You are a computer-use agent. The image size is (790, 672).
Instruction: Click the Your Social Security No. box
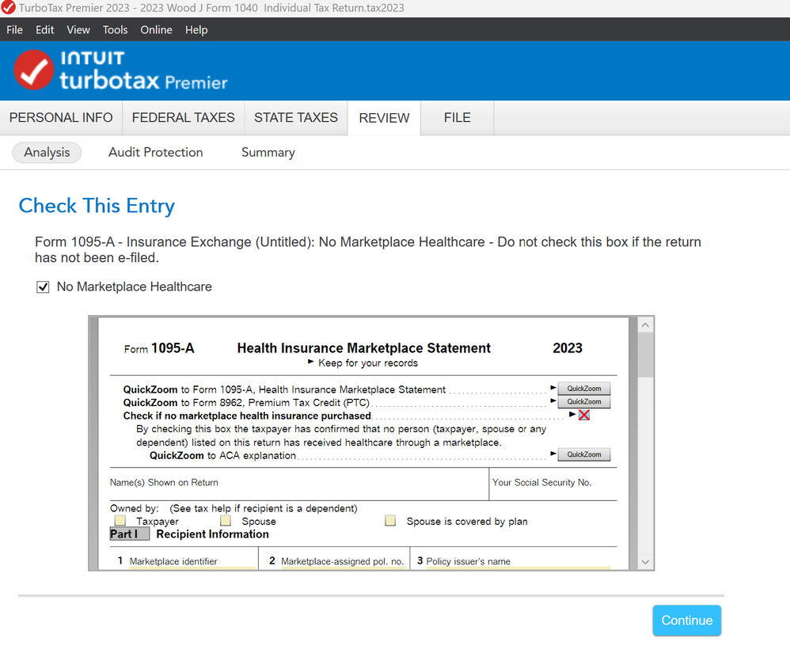click(553, 484)
